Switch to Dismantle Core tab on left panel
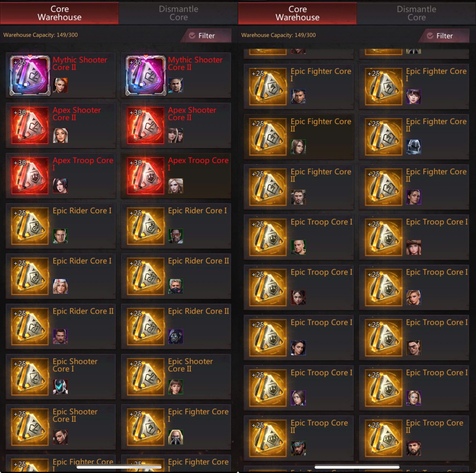 (178, 13)
